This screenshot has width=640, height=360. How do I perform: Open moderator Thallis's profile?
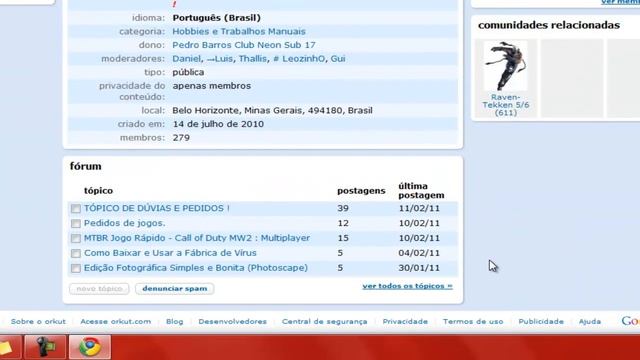pyautogui.click(x=253, y=58)
